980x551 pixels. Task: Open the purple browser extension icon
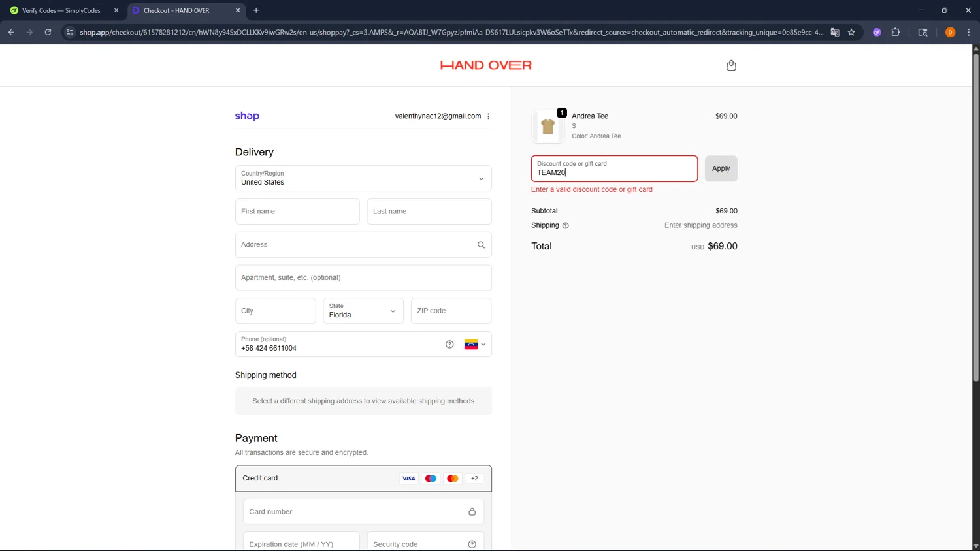coord(877,32)
